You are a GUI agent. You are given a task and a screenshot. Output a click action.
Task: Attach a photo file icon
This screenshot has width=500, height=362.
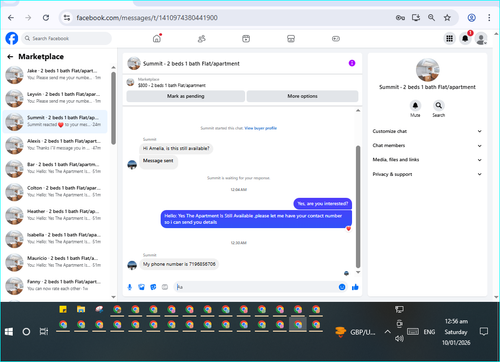pos(142,287)
